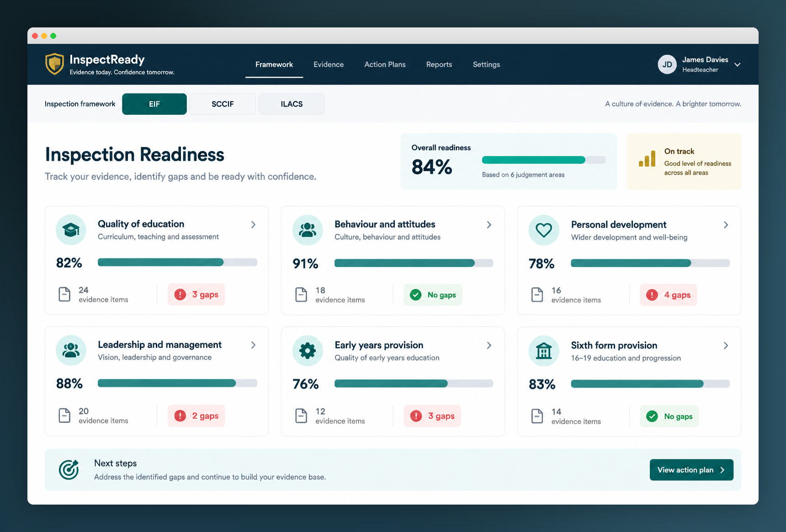The image size is (786, 532).
Task: Click the document icon beside 14 evidence items
Action: [537, 416]
